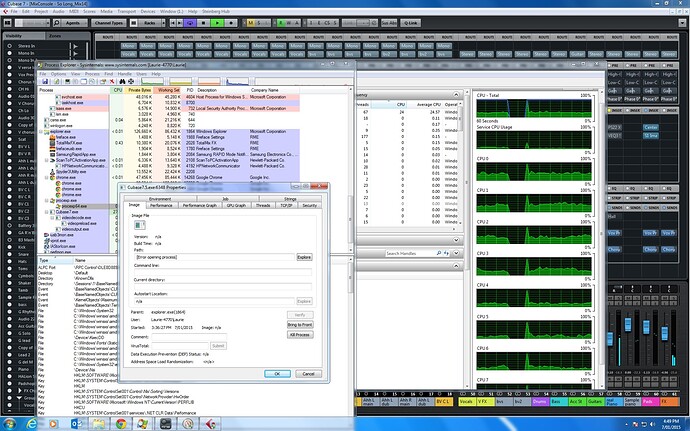Open the Performance tab in Properties dialog
690x431 pixels.
[161, 205]
